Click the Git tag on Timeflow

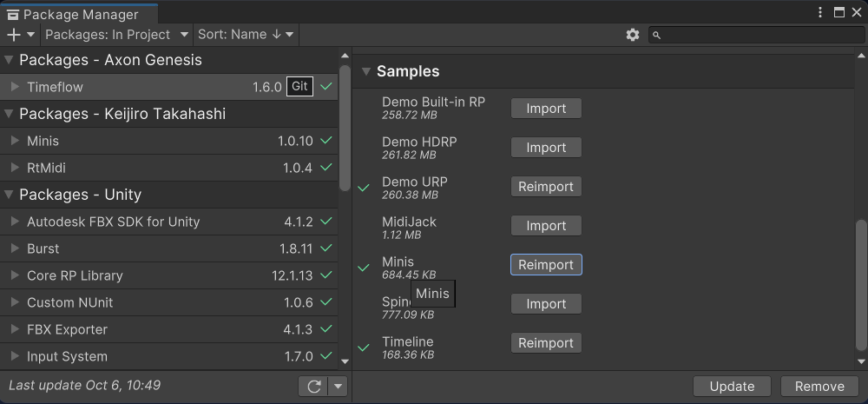coord(299,87)
